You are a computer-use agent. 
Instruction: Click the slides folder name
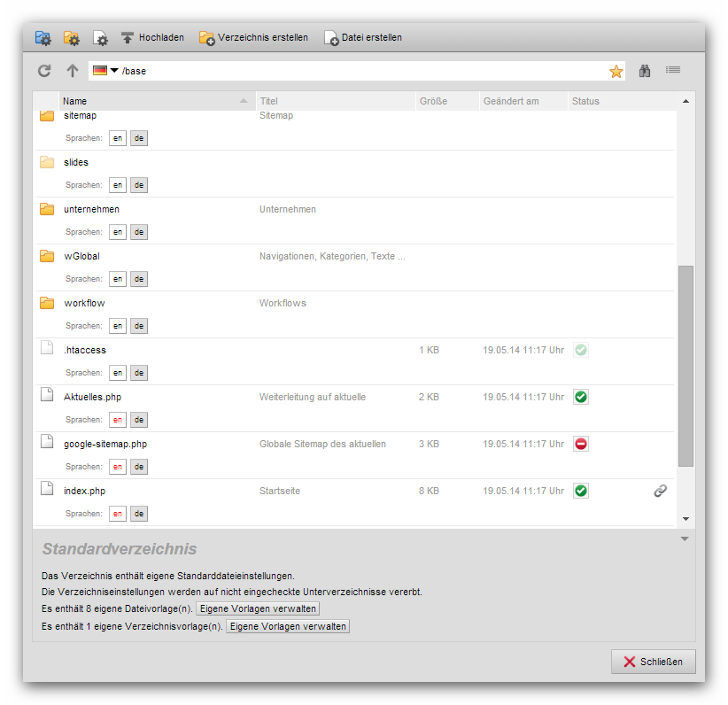pos(76,162)
